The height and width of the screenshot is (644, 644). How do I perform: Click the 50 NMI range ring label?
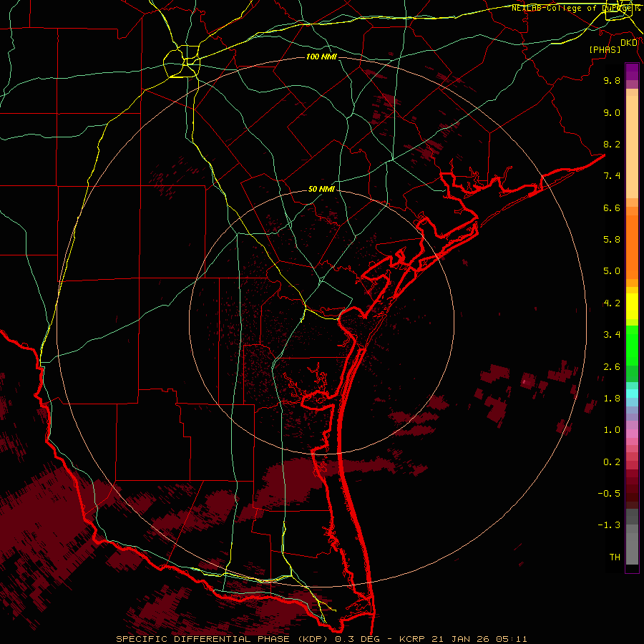pos(321,190)
